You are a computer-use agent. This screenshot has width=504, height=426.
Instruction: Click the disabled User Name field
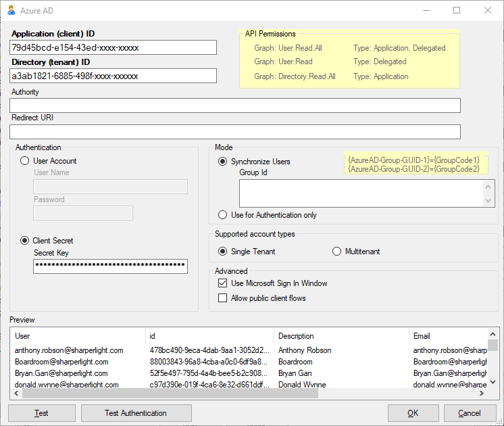coord(110,187)
